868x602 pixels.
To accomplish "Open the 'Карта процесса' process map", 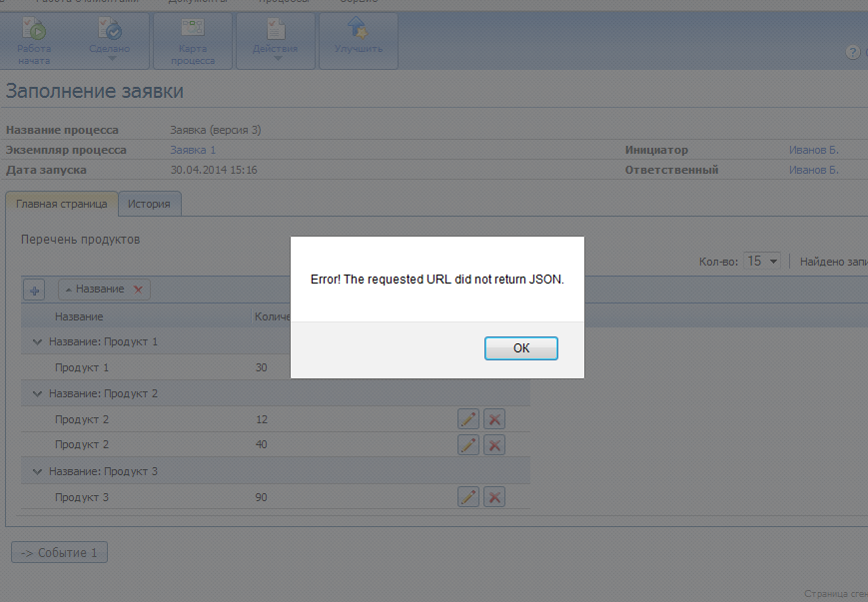I will pyautogui.click(x=192, y=41).
